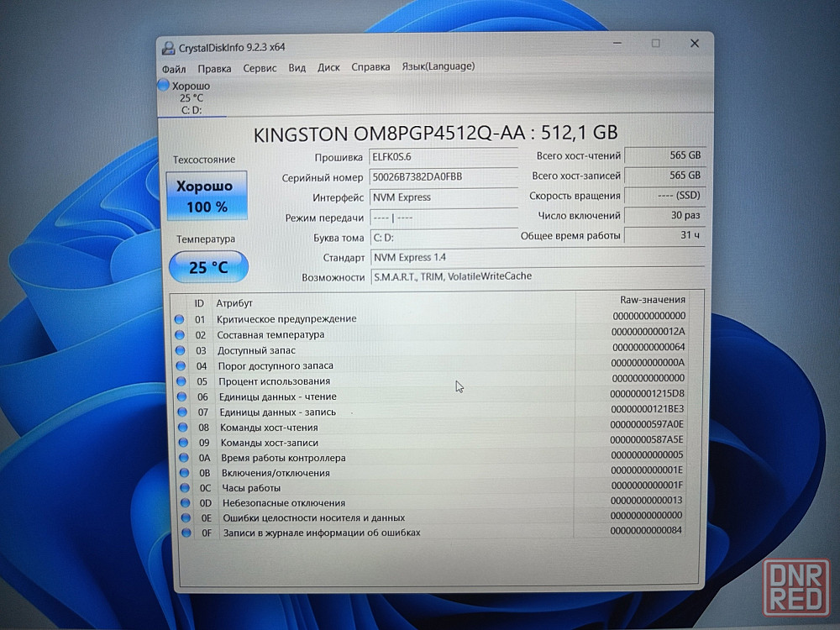This screenshot has height=630, width=840.
Task: Click the status icon for Составная температура
Action: (179, 334)
